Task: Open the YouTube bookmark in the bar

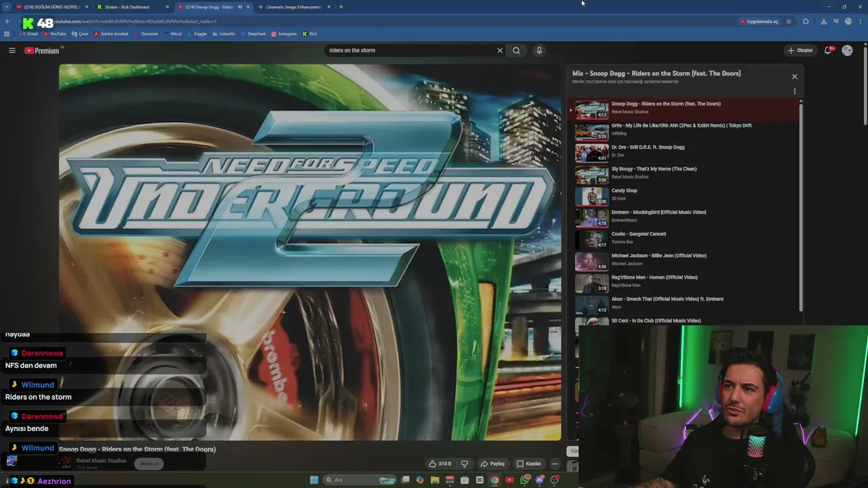Action: point(55,34)
